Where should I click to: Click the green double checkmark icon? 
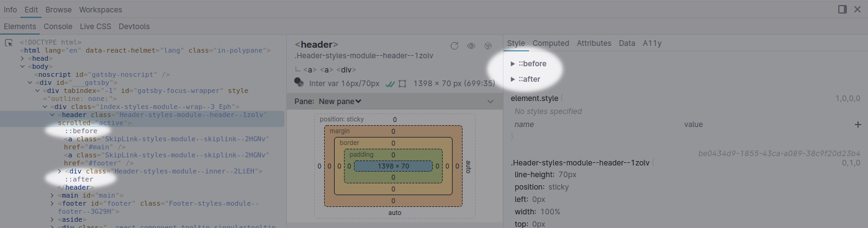[391, 84]
